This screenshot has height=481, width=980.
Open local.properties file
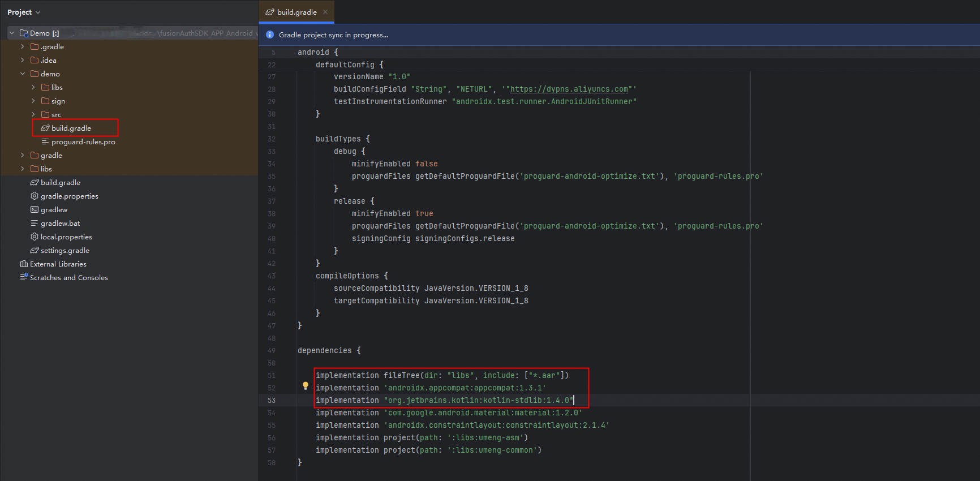[66, 237]
